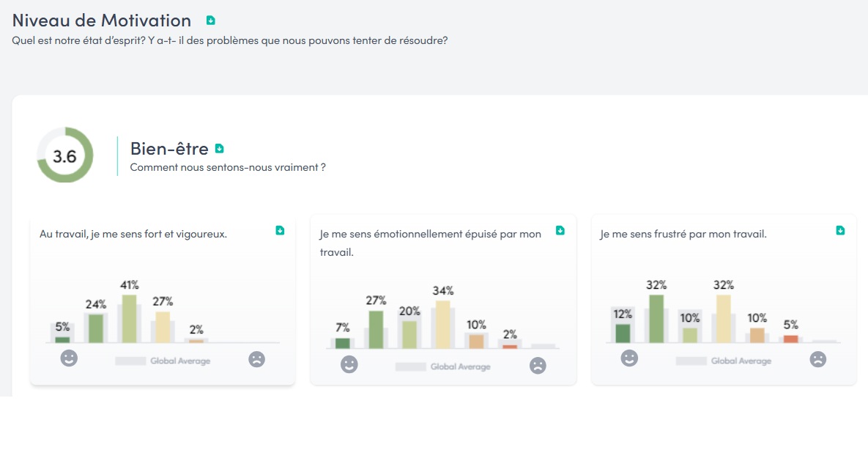Select the 34% bar in 'émotionnellement épuisé'
The image size is (868, 475).
pyautogui.click(x=442, y=324)
